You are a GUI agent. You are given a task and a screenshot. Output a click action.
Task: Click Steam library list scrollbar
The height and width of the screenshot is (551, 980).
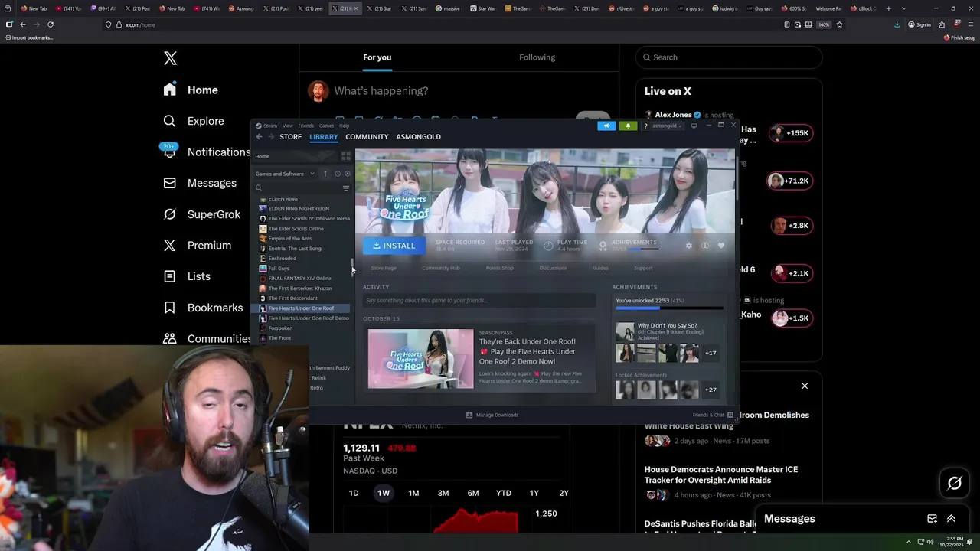tap(353, 268)
